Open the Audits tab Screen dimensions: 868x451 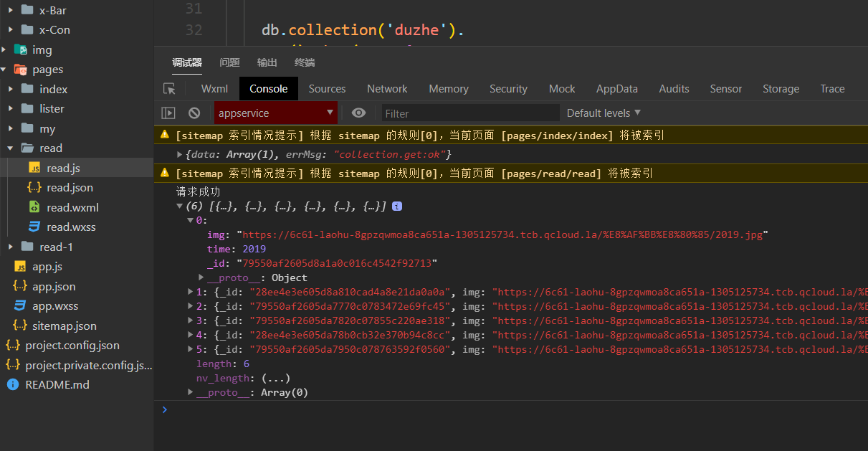tap(674, 89)
